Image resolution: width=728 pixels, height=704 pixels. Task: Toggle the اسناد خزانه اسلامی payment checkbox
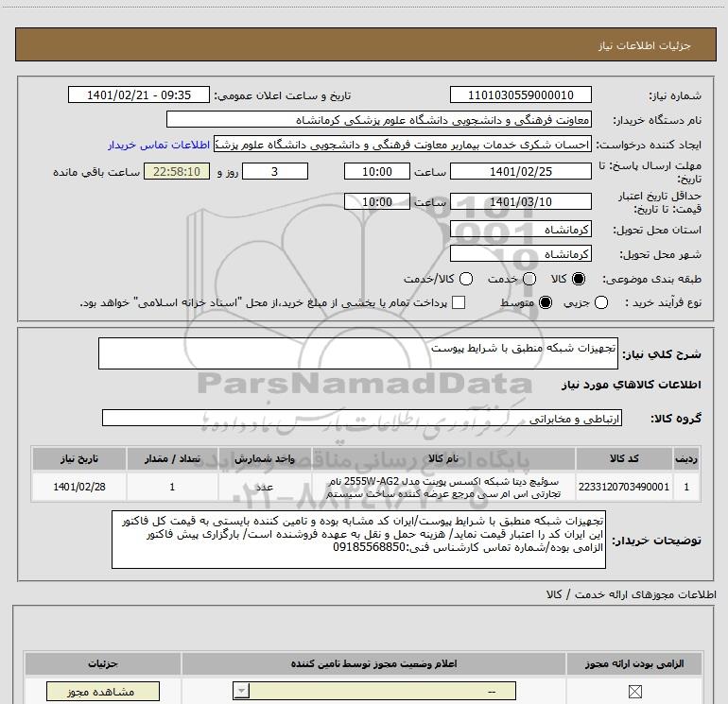coord(459,302)
